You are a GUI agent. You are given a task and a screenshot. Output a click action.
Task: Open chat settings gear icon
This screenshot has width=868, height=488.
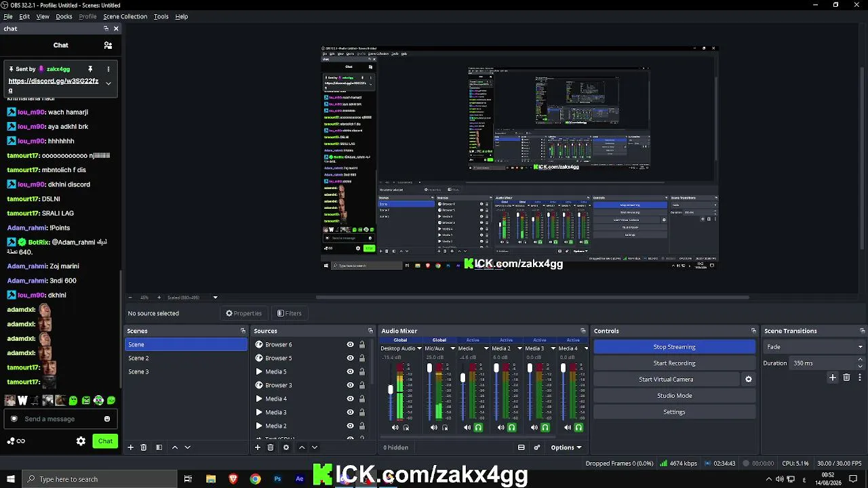click(81, 441)
